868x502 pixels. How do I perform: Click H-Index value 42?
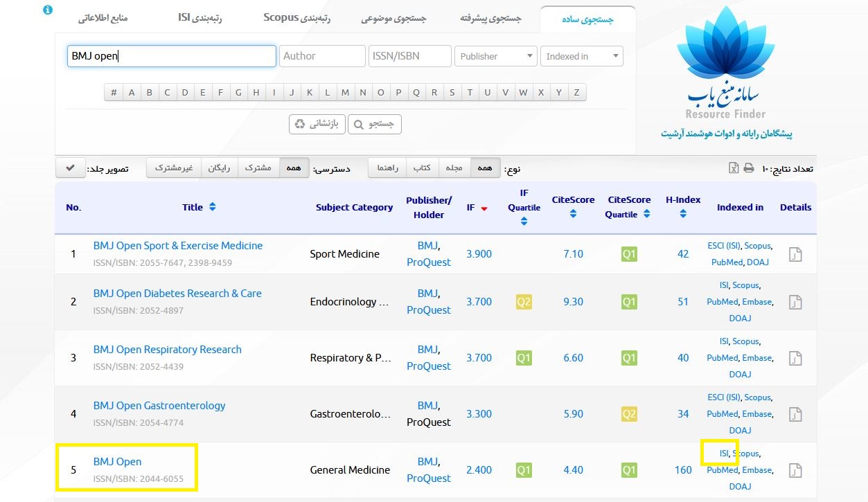[x=683, y=254]
